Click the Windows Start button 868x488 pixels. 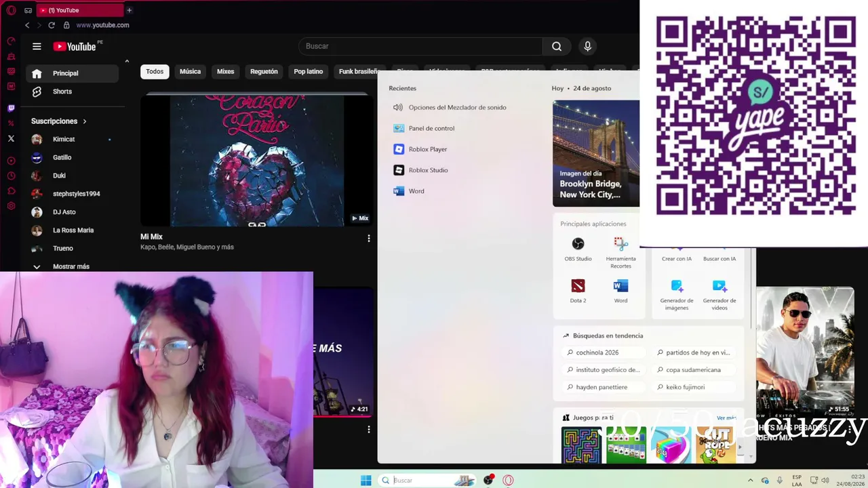coord(366,480)
